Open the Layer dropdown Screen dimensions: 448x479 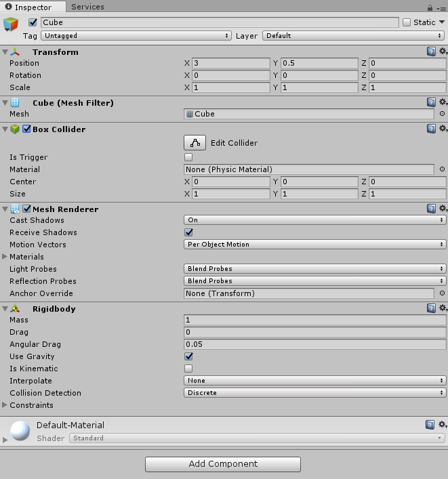[353, 35]
